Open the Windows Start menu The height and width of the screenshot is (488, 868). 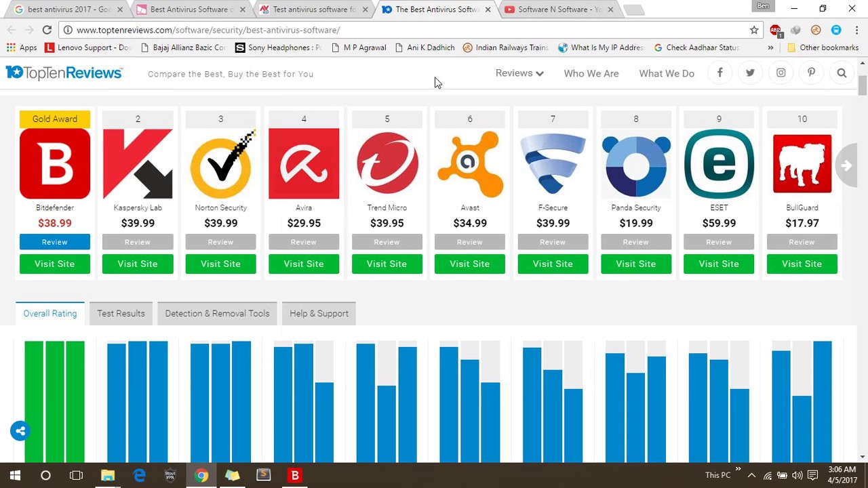pos(15,475)
